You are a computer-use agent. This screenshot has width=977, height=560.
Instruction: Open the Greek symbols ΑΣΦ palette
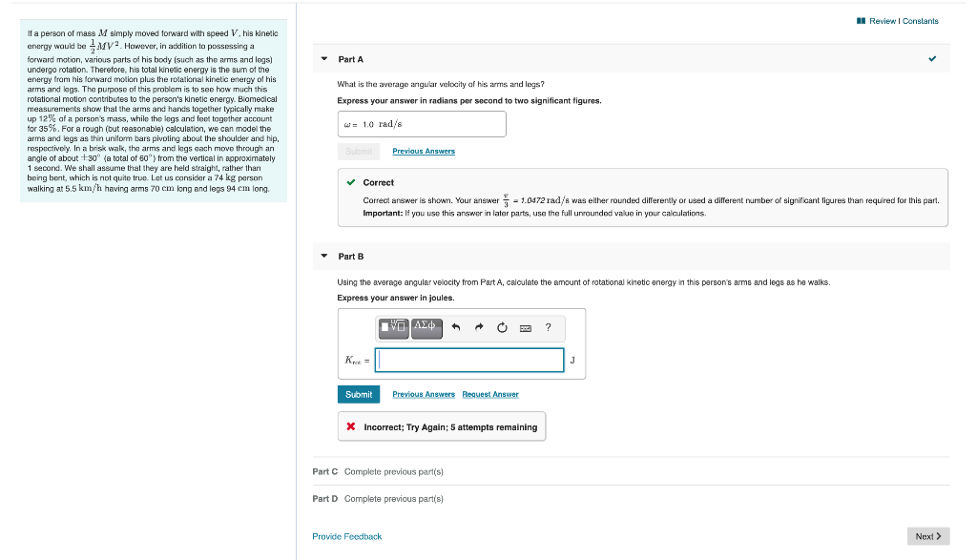426,328
